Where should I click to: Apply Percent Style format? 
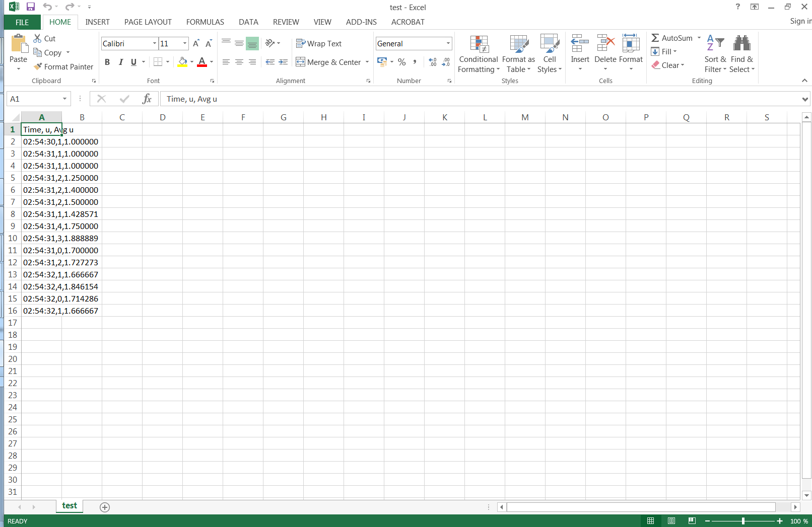[x=401, y=62]
